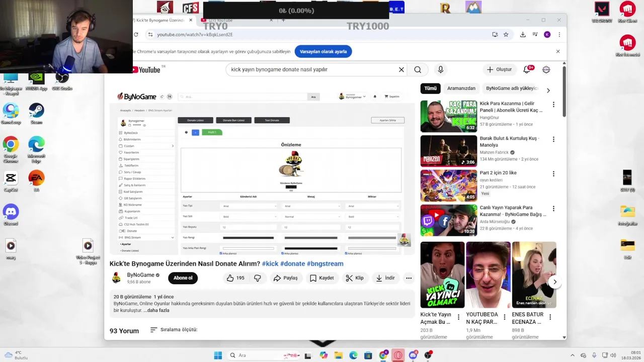Viewport: 644px width, 362px height.
Task: Click Varsayılan olarak ayarla button
Action: pos(324,52)
